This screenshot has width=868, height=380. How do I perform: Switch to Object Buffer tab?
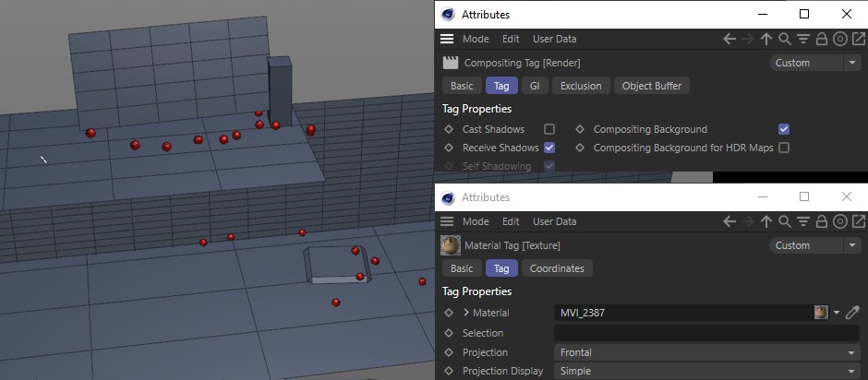[x=652, y=86]
